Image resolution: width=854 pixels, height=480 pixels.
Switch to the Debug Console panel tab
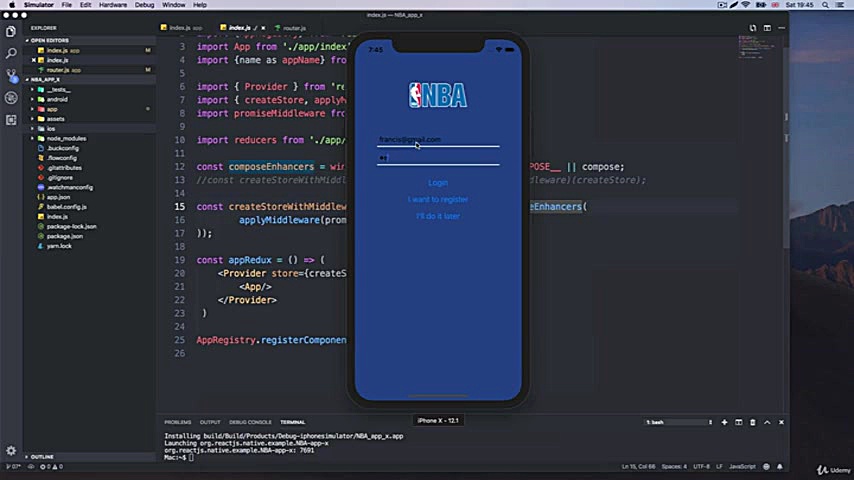[250, 422]
